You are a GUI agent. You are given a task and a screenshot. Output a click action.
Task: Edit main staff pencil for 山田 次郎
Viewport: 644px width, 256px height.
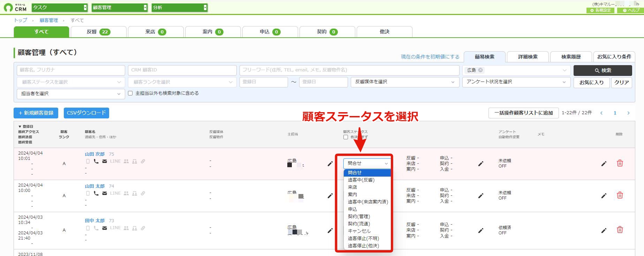[330, 163]
